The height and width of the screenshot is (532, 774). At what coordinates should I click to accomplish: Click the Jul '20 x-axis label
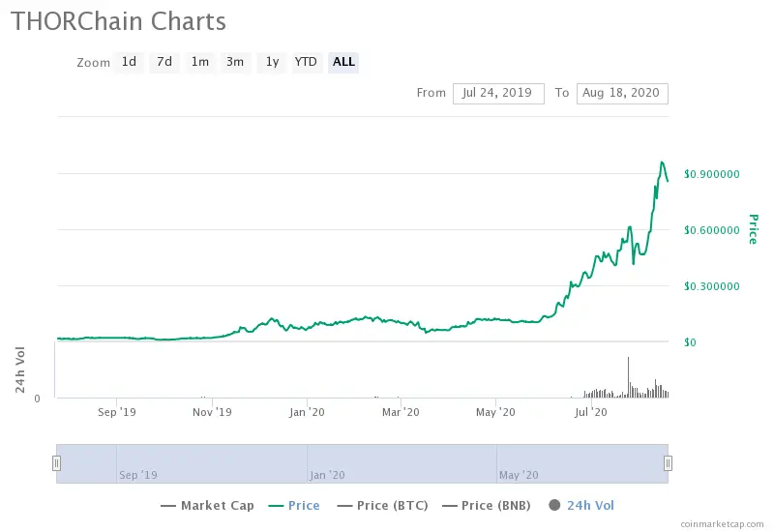tap(591, 412)
